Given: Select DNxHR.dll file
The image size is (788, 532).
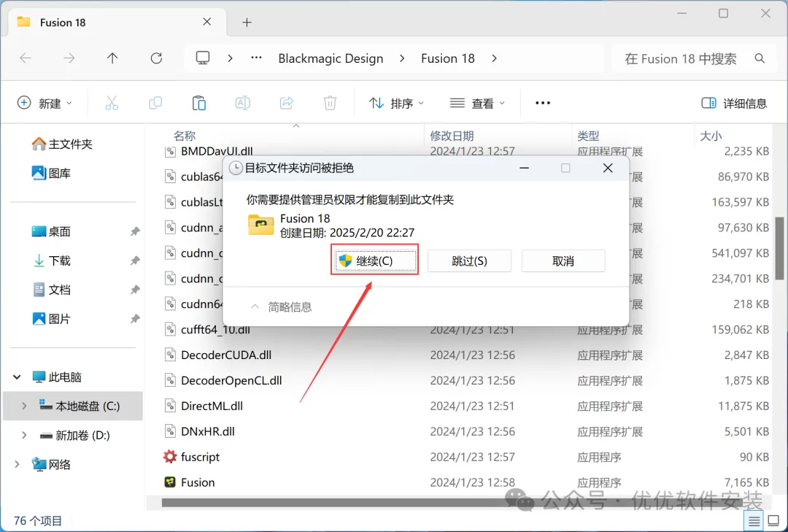Looking at the screenshot, I should 207,431.
